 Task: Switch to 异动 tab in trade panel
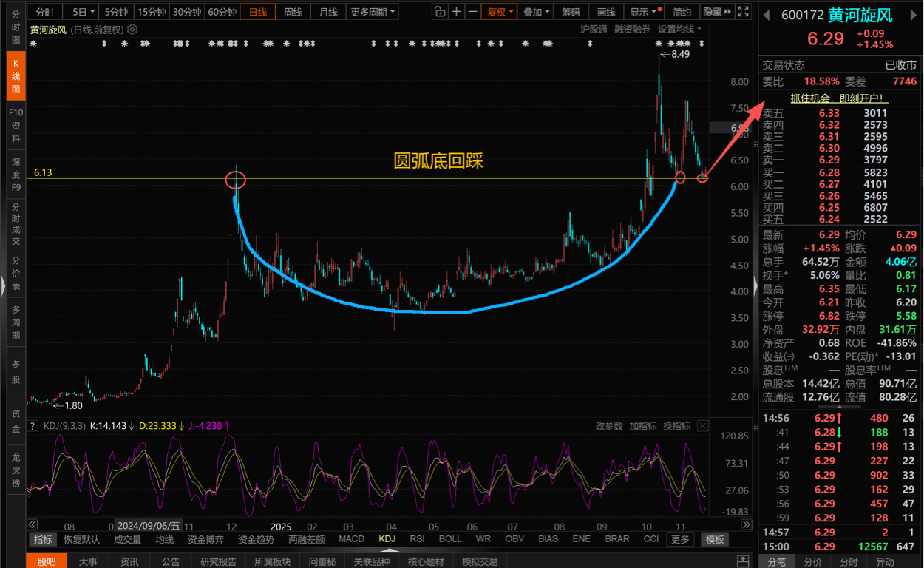pyautogui.click(x=885, y=562)
